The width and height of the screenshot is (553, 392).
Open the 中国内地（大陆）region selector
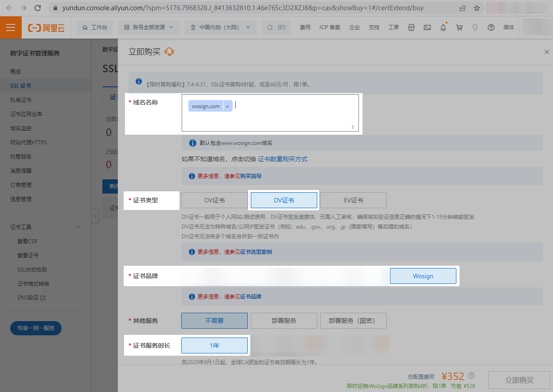click(x=220, y=27)
